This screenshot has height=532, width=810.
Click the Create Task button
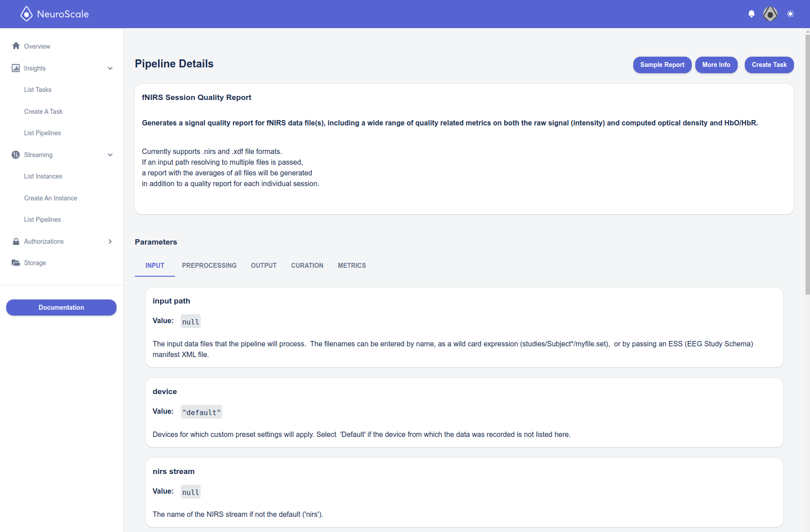pyautogui.click(x=769, y=65)
